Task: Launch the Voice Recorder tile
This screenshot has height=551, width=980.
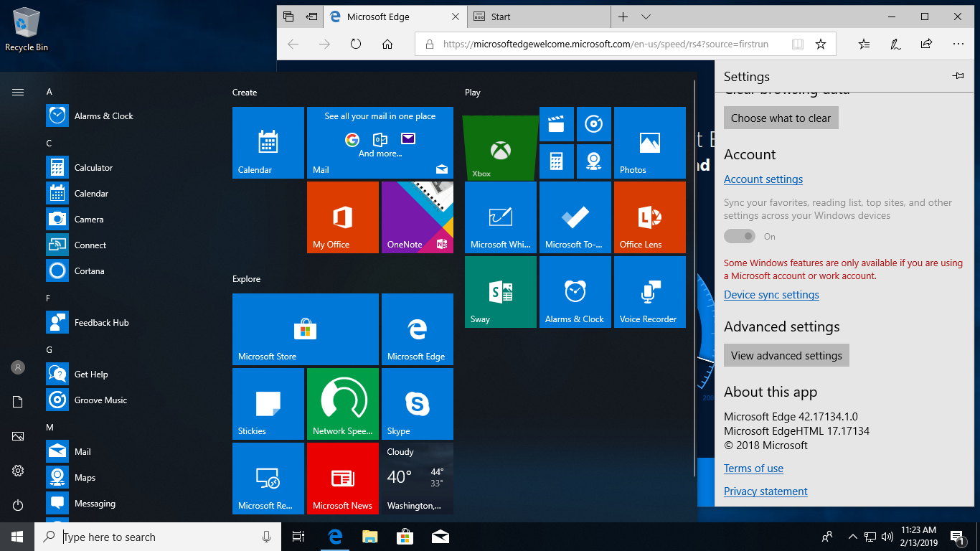Action: 650,292
